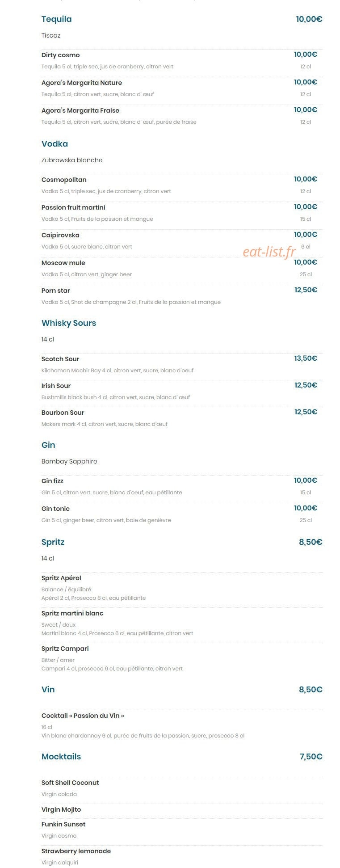The image size is (340, 868).
Task: Click the Caipirovska item name
Action: pos(60,235)
